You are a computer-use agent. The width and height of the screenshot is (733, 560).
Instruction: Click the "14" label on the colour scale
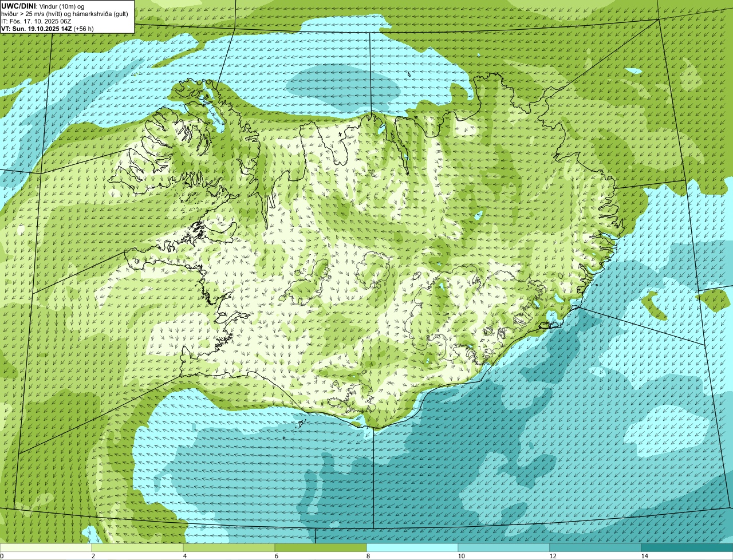(x=644, y=556)
